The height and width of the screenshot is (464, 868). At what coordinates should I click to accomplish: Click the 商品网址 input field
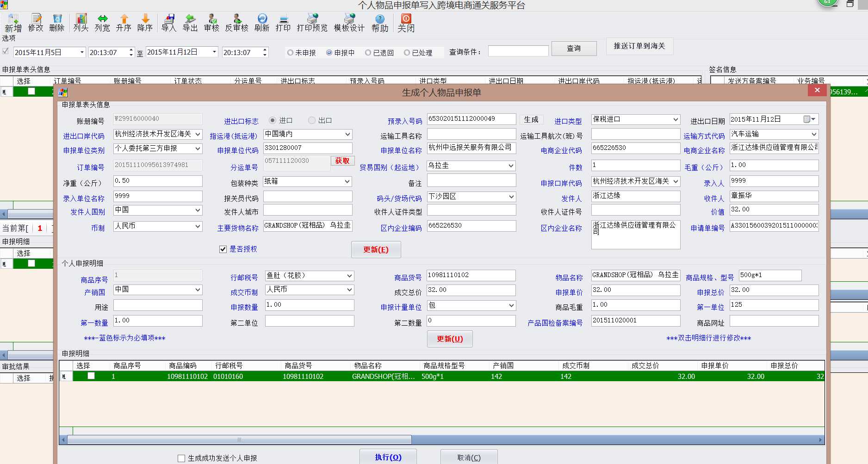[774, 321]
